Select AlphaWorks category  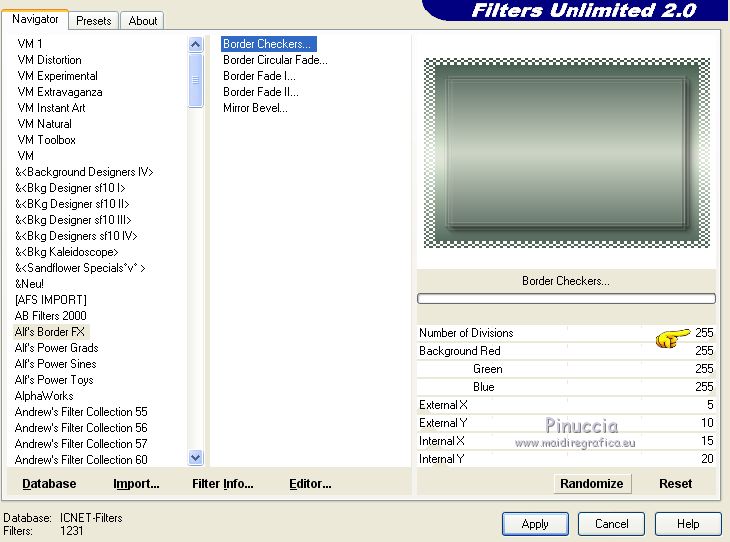click(x=44, y=396)
